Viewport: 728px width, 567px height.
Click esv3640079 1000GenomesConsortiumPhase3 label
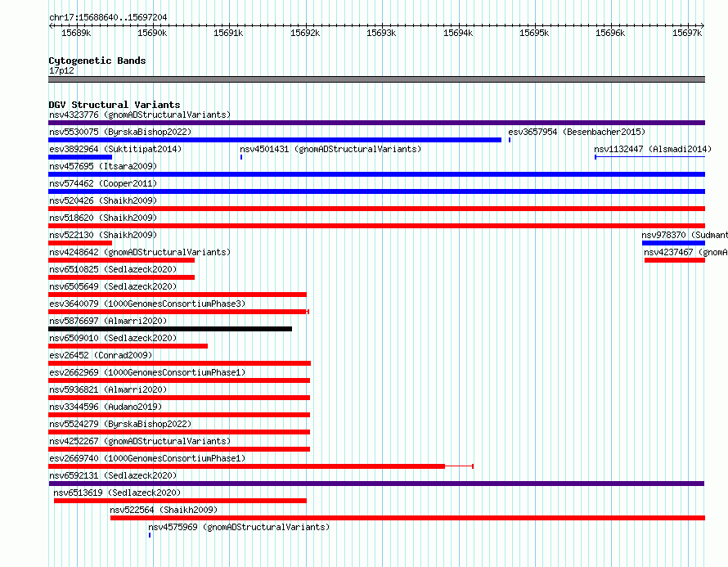coord(147,304)
